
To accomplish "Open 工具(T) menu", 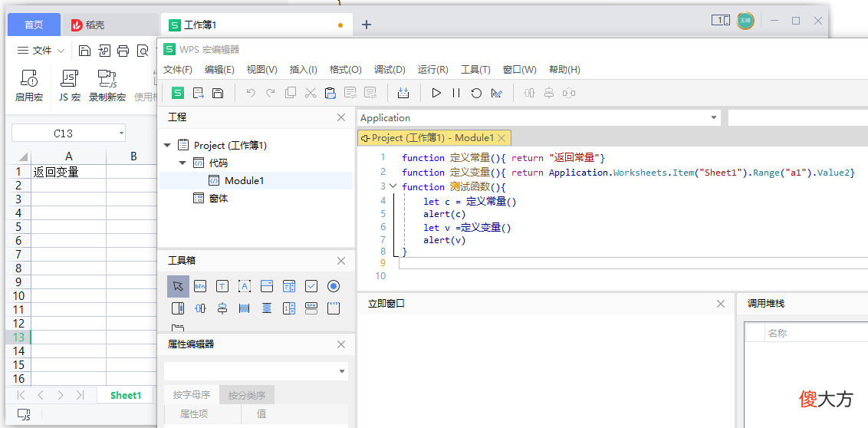I will [x=475, y=70].
